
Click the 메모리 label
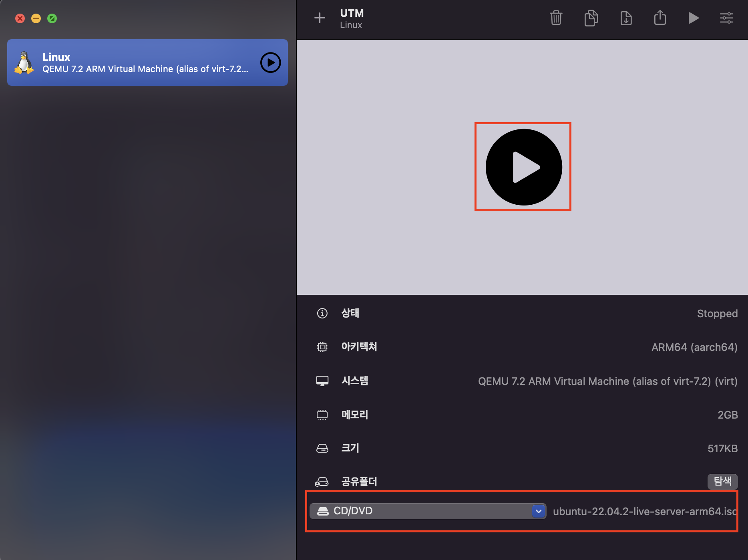point(355,415)
